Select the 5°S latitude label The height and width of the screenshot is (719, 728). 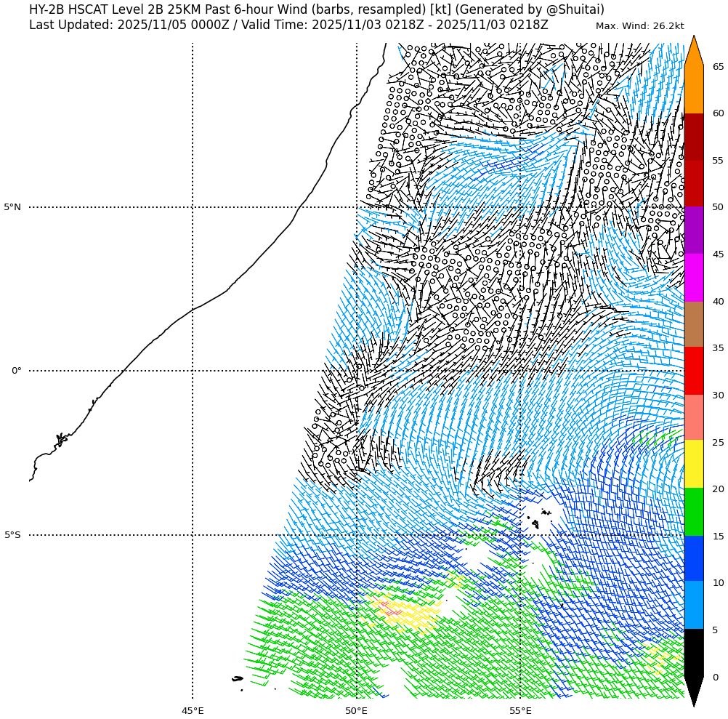pyautogui.click(x=12, y=535)
